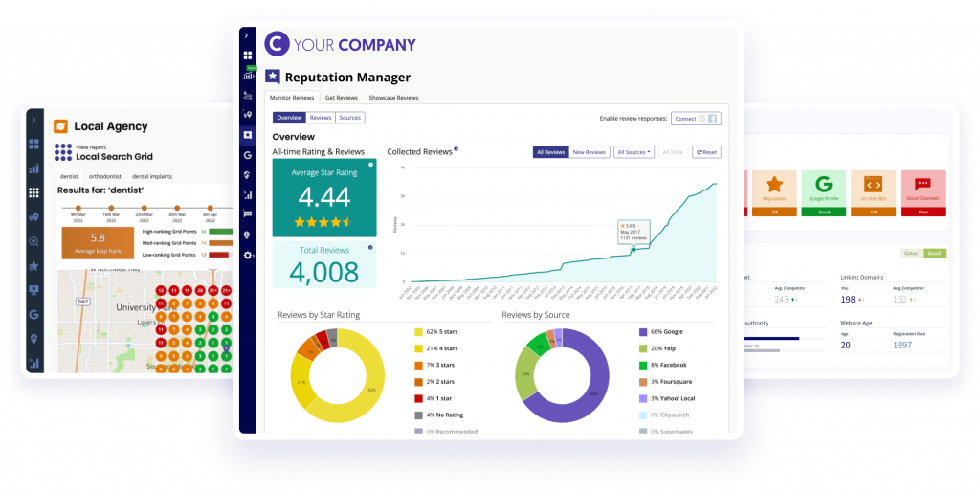
Task: Click the info icon next to Collected Reviews
Action: 457,149
